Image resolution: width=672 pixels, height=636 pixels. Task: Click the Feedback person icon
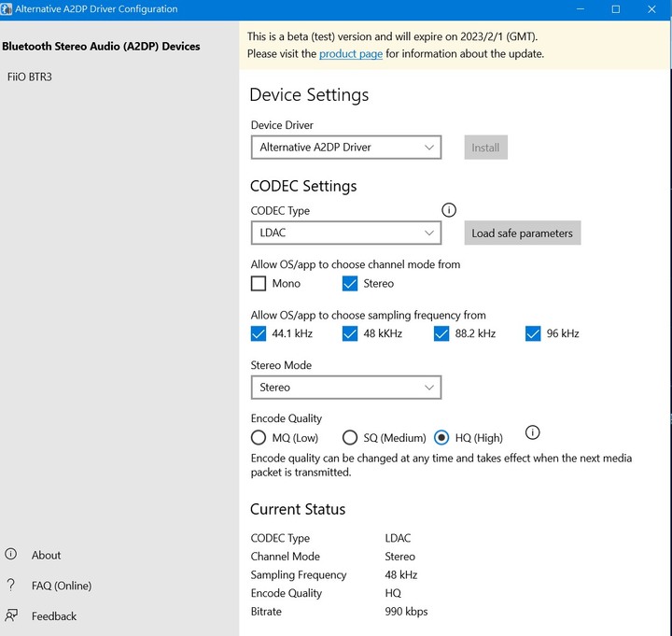click(11, 615)
